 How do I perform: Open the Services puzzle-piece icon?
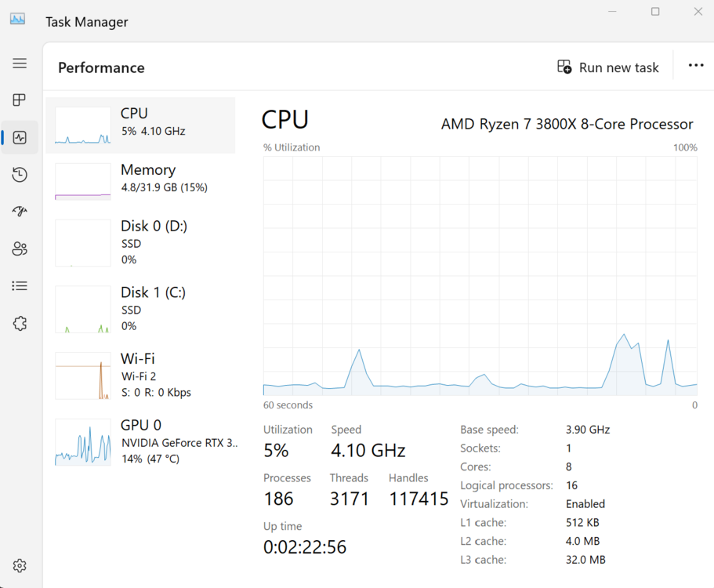pos(20,324)
